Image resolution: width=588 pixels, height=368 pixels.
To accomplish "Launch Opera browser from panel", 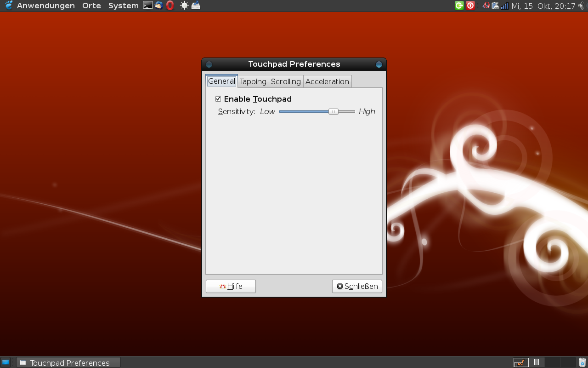I will tap(170, 6).
